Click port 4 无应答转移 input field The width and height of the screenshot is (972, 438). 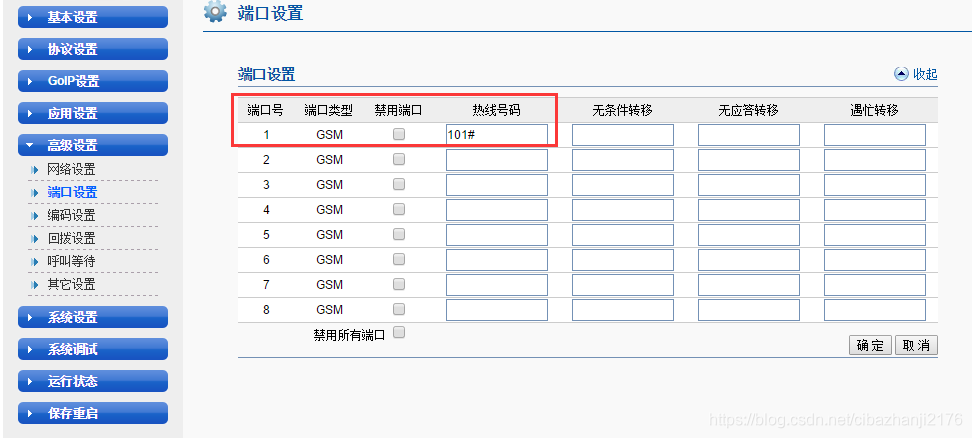[x=749, y=209]
